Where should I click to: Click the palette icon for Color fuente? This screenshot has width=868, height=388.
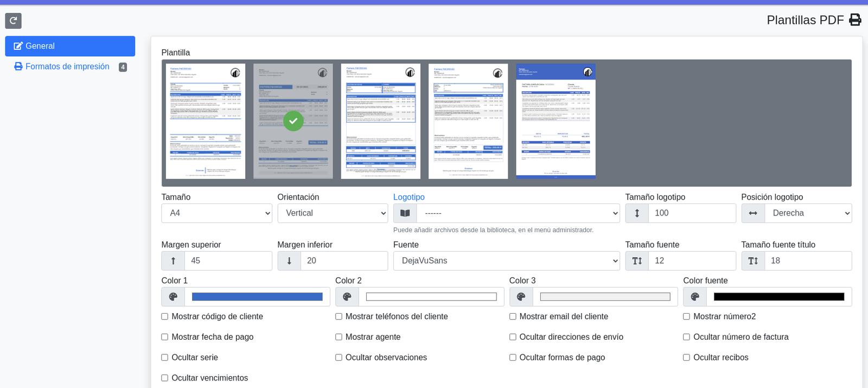[x=695, y=297]
